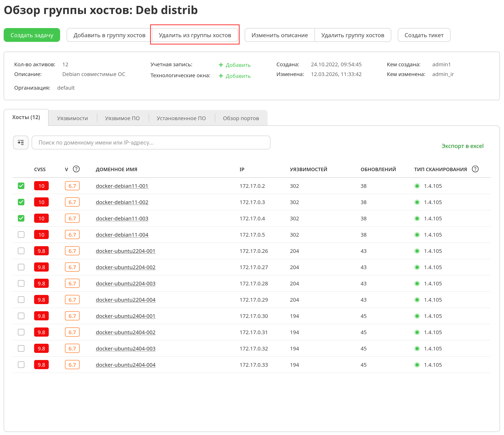
Task: Click Удалить из группы хостов button
Action: pos(195,35)
